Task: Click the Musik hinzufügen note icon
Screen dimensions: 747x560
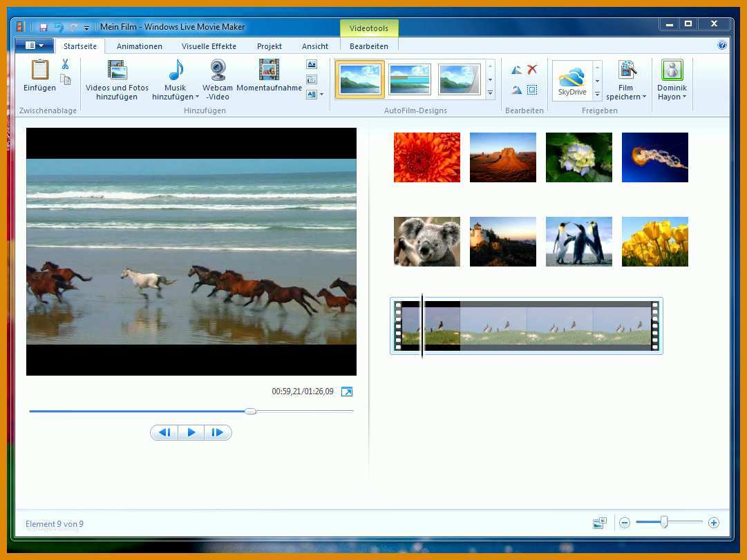Action: [176, 70]
